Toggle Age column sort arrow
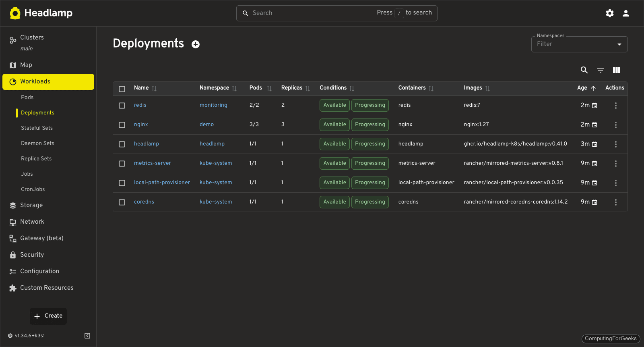 pos(593,88)
